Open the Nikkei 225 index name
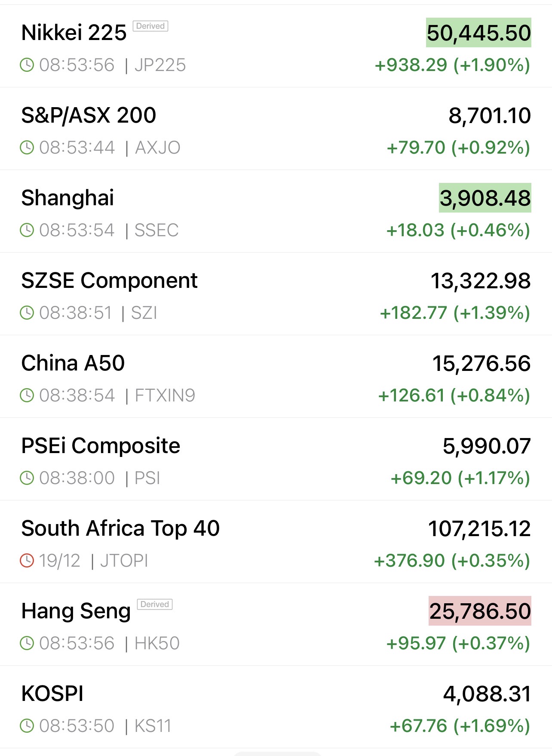 pos(74,33)
